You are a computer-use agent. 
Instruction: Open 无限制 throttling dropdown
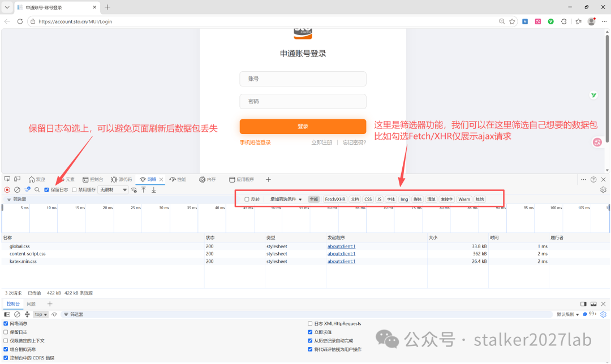pyautogui.click(x=113, y=190)
